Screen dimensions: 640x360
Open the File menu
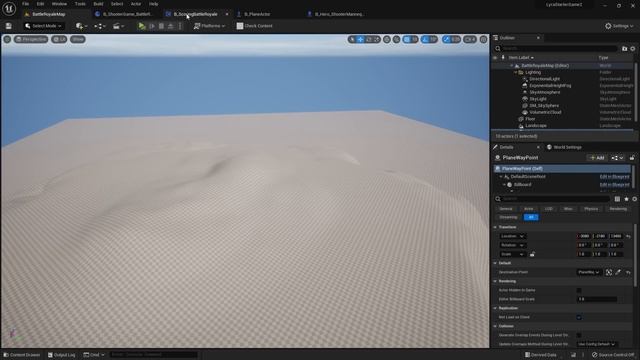click(x=25, y=4)
